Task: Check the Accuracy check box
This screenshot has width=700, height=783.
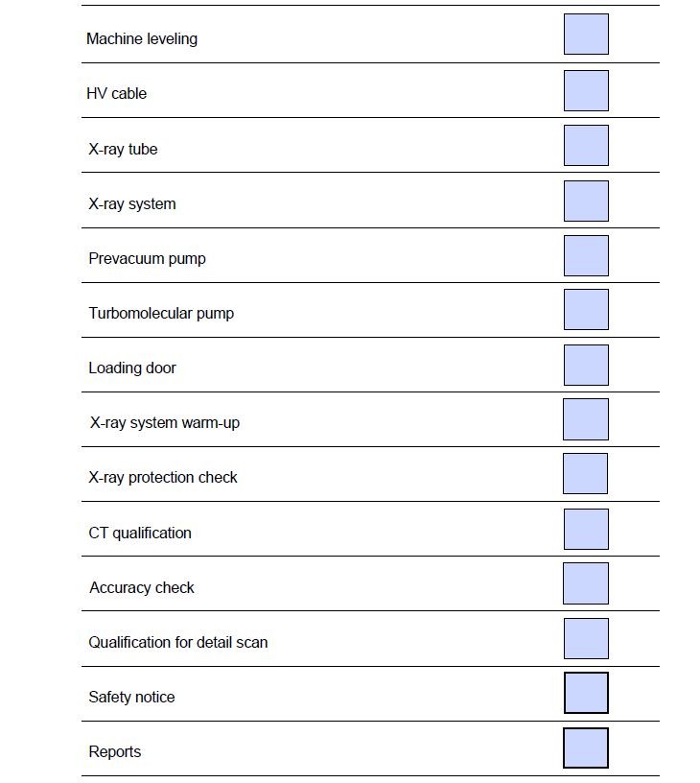Action: [586, 583]
